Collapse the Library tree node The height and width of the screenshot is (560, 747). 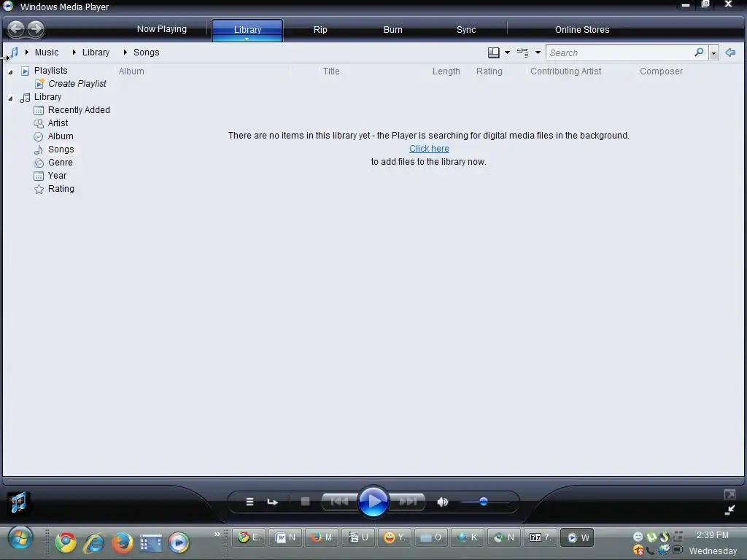tap(10, 98)
